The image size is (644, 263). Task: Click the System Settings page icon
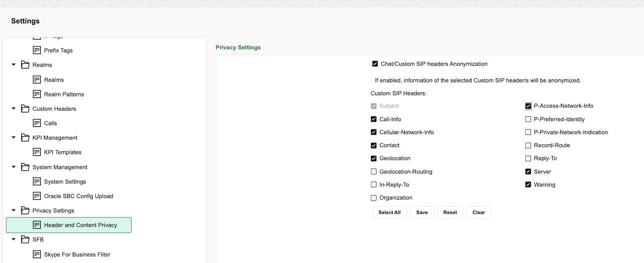tap(37, 182)
